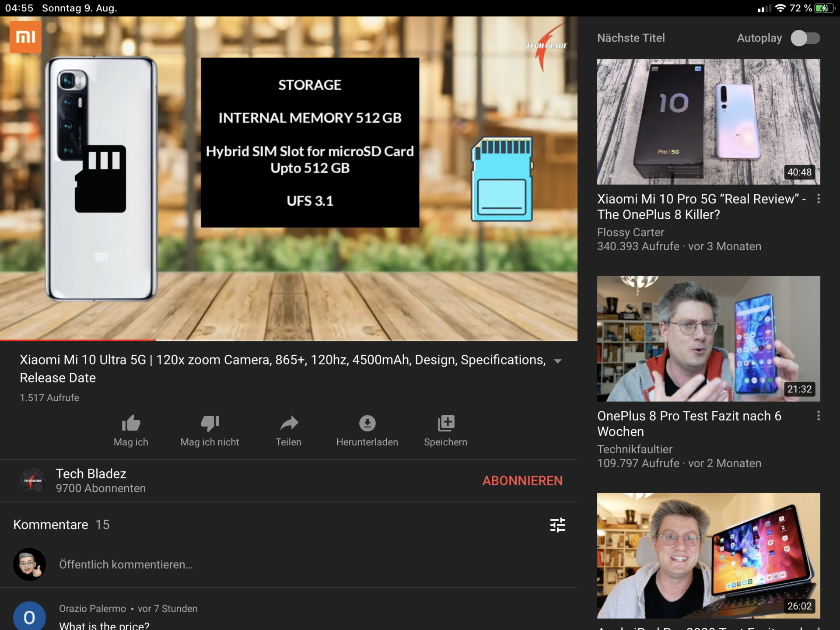
Task: Open OnePlus 8 Pro Test Fazit title
Action: pyautogui.click(x=689, y=423)
